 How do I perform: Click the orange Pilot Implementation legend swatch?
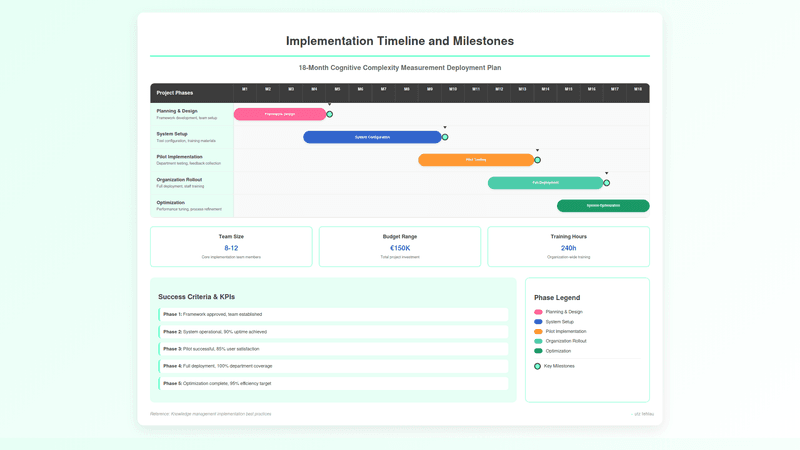(x=538, y=332)
